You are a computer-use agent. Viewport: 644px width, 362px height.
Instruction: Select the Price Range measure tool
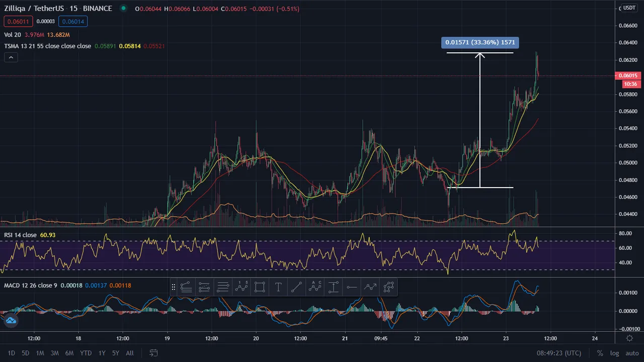click(334, 287)
